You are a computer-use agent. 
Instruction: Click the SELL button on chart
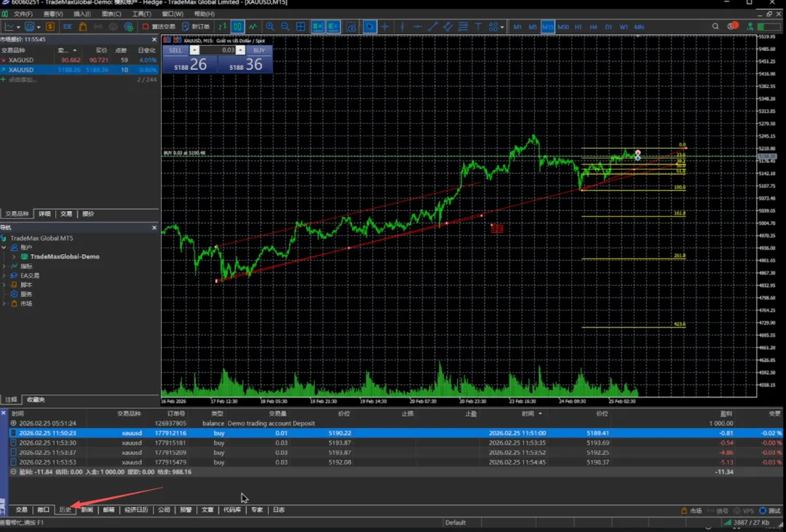click(x=175, y=50)
